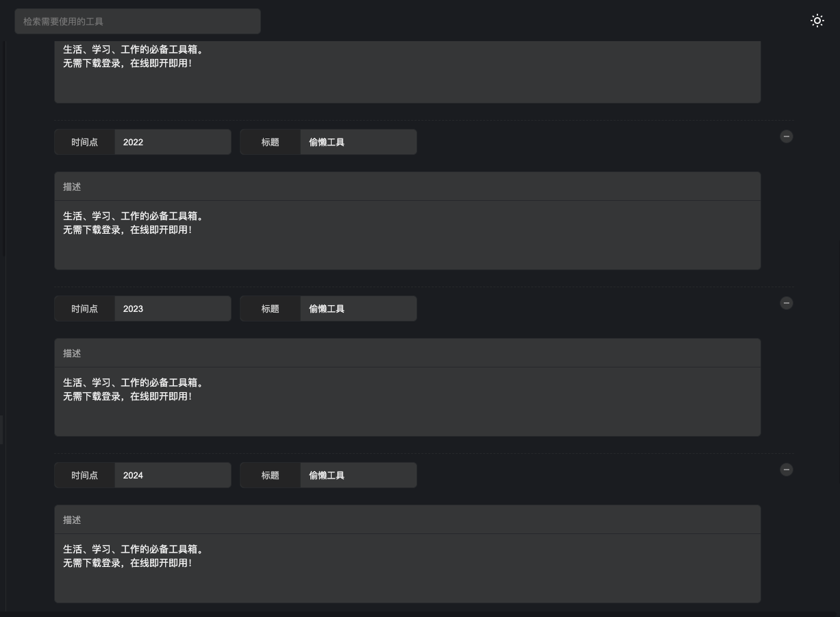Remove the 2023 timeline entry with minus icon
The width and height of the screenshot is (840, 617).
(x=787, y=303)
